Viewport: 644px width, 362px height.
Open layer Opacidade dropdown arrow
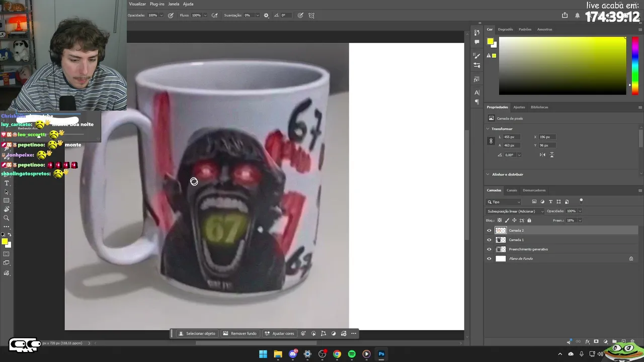click(x=580, y=211)
